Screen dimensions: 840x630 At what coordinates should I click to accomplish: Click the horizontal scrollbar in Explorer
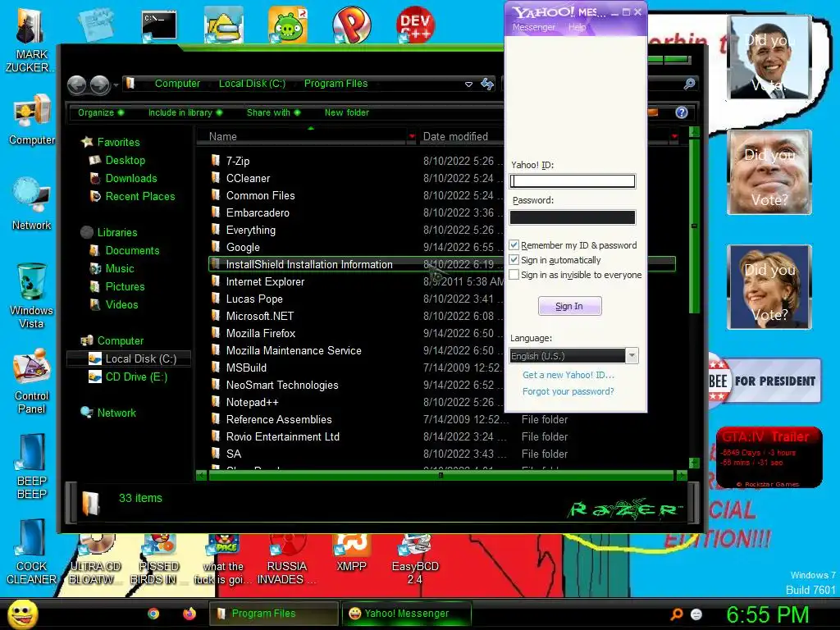[441, 475]
